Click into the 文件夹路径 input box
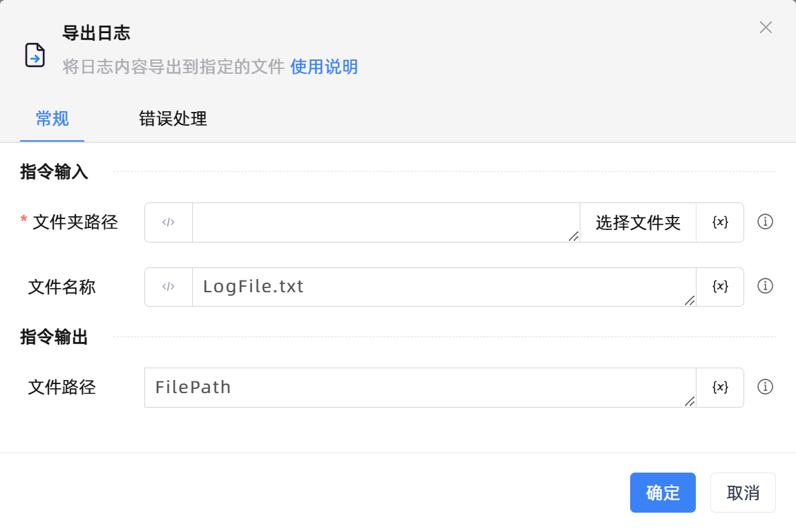 (386, 222)
